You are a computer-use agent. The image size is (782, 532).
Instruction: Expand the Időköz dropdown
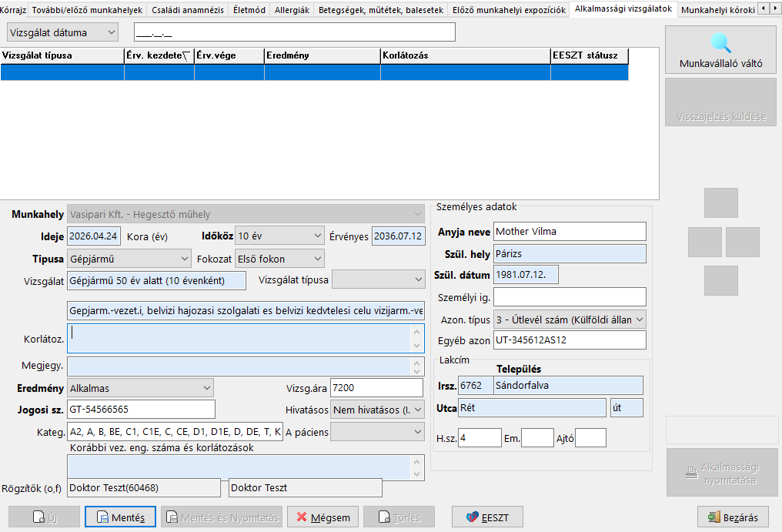(x=279, y=236)
